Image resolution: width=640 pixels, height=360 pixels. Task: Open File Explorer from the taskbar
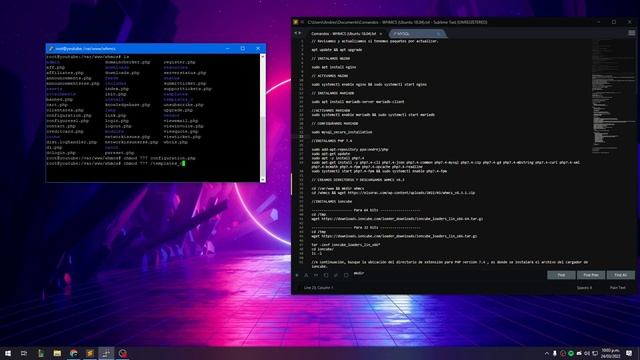(57, 353)
